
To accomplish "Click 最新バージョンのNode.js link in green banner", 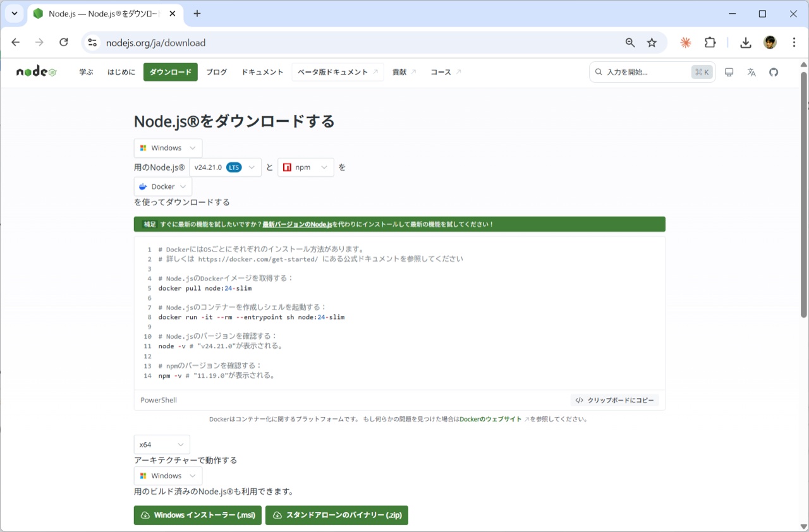I will pos(297,224).
